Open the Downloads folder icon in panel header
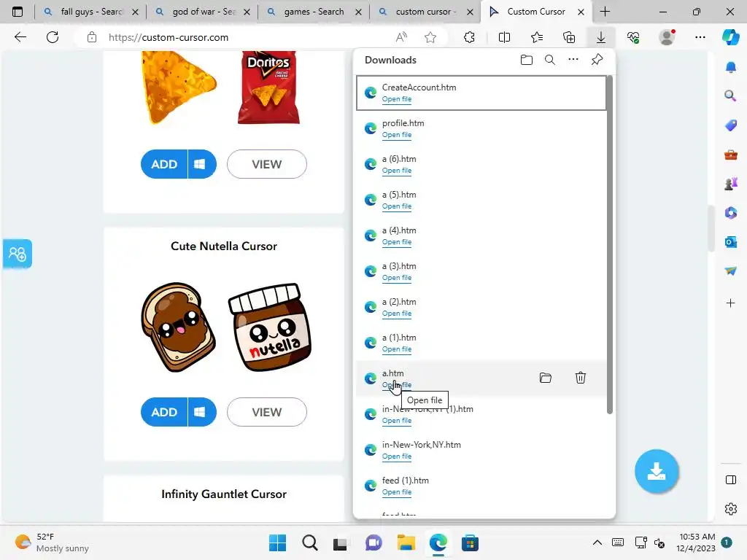This screenshot has width=747, height=560. (527, 60)
